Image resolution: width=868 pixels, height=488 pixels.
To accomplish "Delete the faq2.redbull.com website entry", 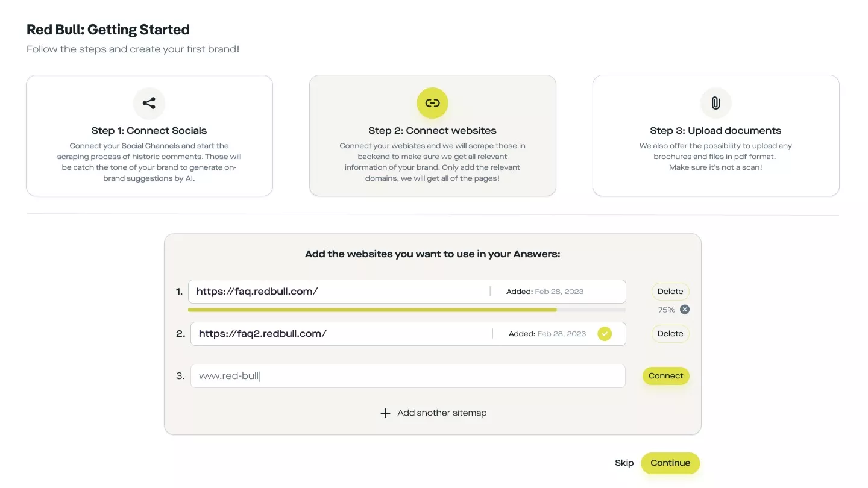I will [x=670, y=334].
